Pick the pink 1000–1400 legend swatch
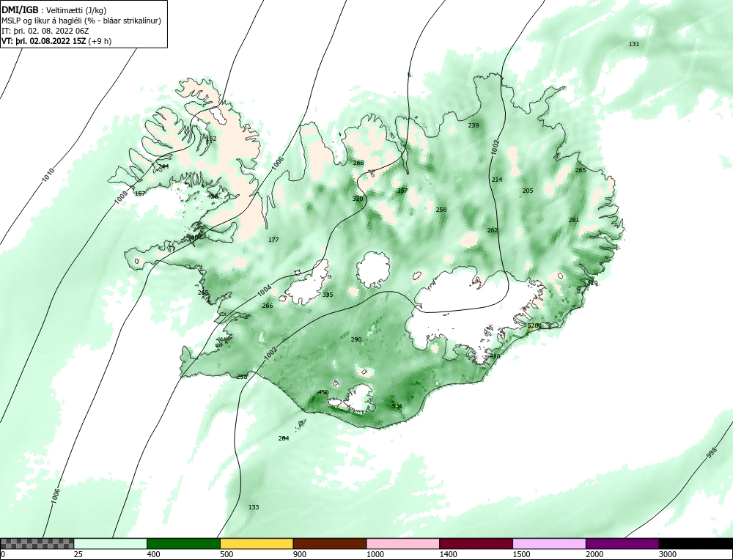 tap(403, 544)
